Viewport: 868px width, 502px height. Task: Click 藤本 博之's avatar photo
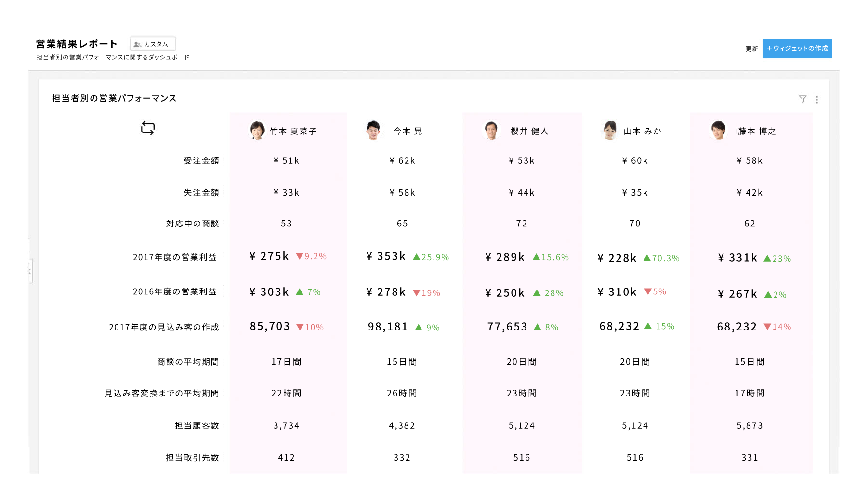718,130
